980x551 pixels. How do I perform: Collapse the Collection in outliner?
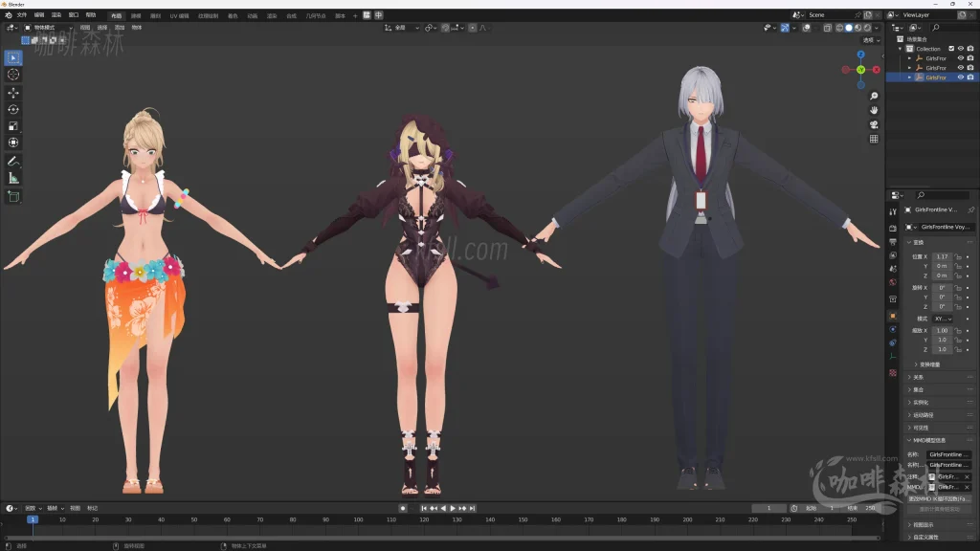tap(901, 49)
